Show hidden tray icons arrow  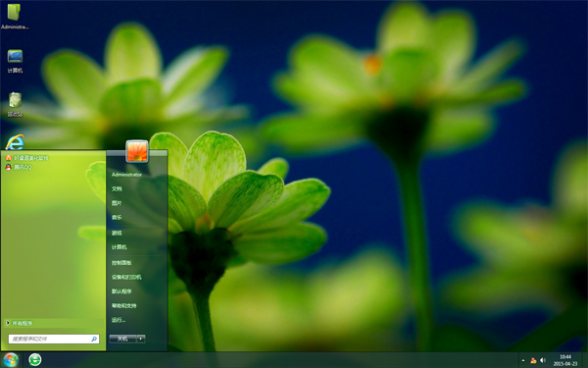tap(523, 360)
